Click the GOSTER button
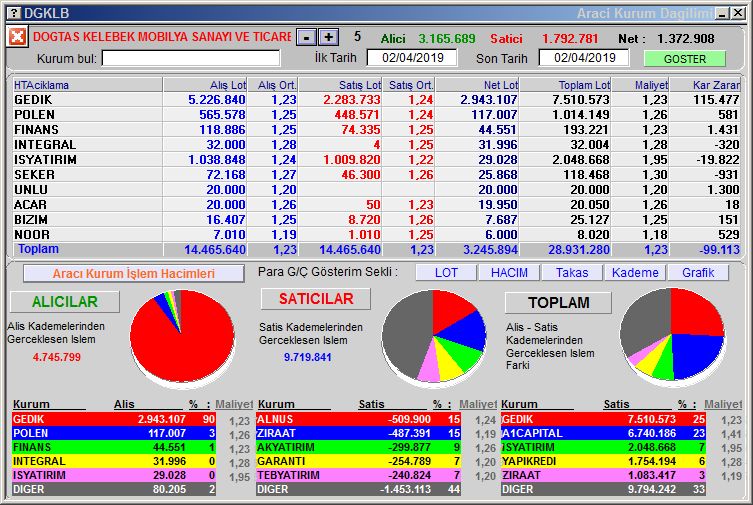The image size is (753, 505). point(684,59)
